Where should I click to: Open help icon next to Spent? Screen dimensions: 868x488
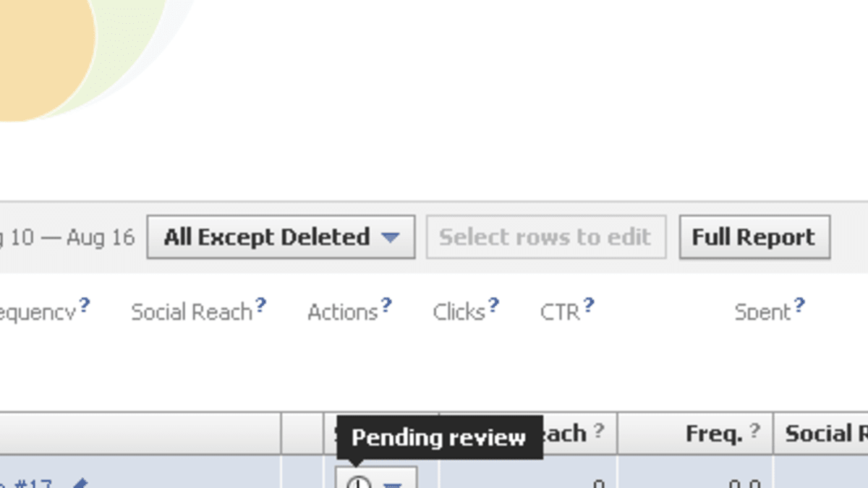[799, 305]
